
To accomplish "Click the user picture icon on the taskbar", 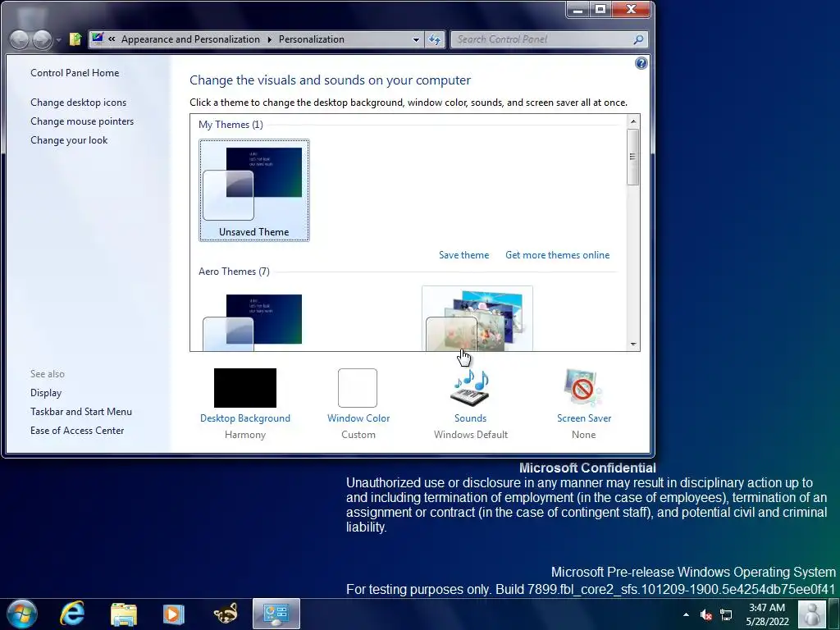I will tap(812, 614).
